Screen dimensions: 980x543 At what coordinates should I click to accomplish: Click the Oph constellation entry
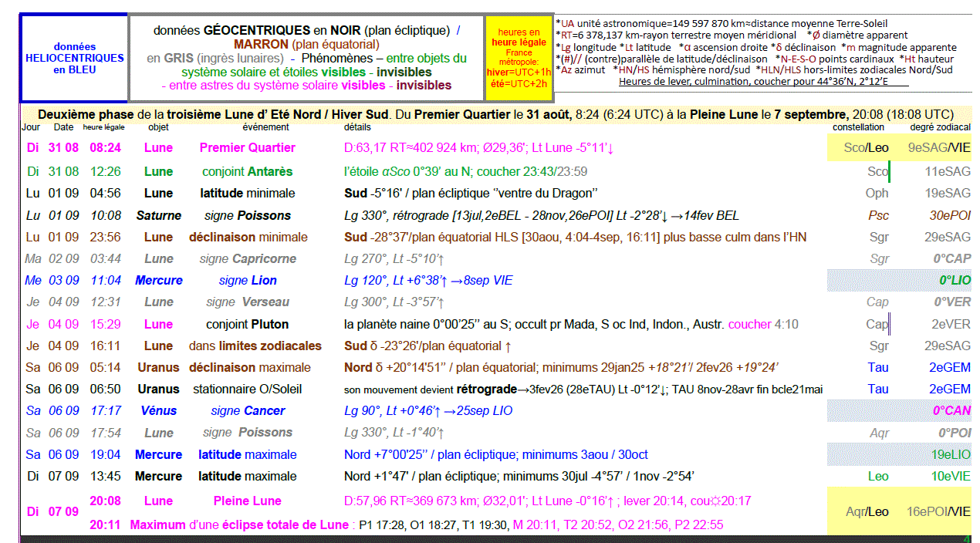877,194
